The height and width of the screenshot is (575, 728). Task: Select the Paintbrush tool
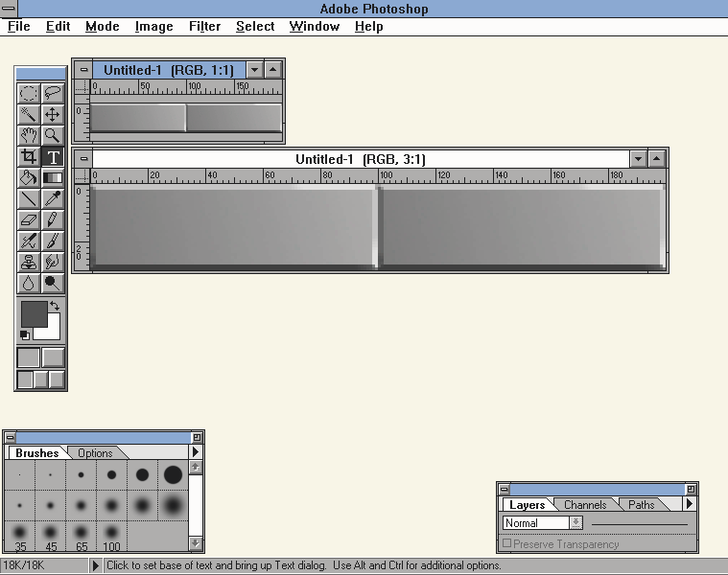(x=53, y=241)
